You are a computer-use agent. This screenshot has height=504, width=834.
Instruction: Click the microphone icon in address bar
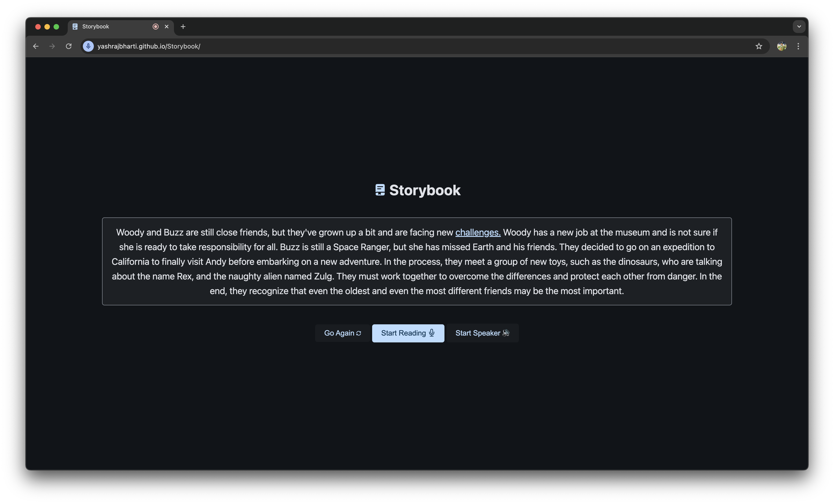pyautogui.click(x=88, y=46)
